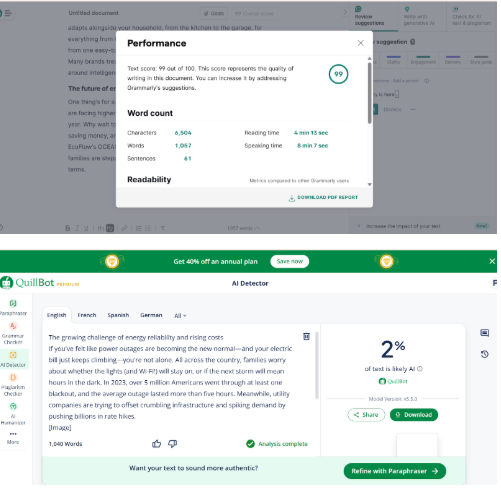The image size is (501, 488).
Task: Expand the More options in sidebar
Action: coord(13,438)
